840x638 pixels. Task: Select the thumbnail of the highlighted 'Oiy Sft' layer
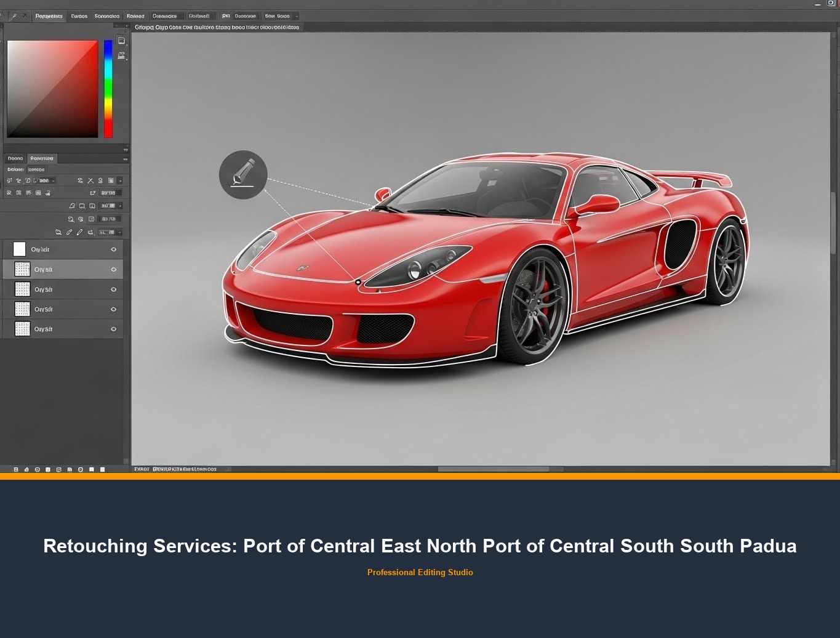(x=22, y=269)
